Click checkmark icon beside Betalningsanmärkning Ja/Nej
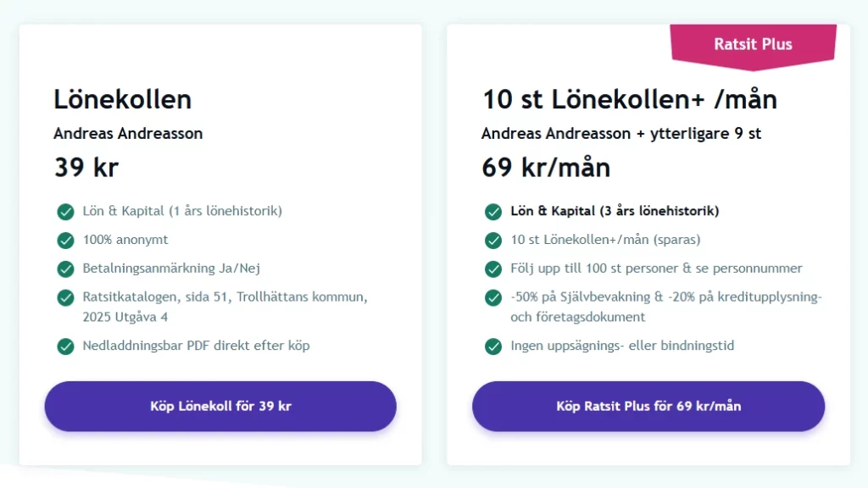868x488 pixels. tap(65, 269)
